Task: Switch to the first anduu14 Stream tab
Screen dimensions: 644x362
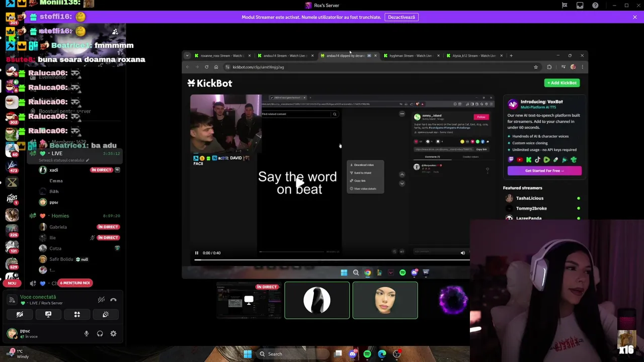Action: [x=285, y=56]
